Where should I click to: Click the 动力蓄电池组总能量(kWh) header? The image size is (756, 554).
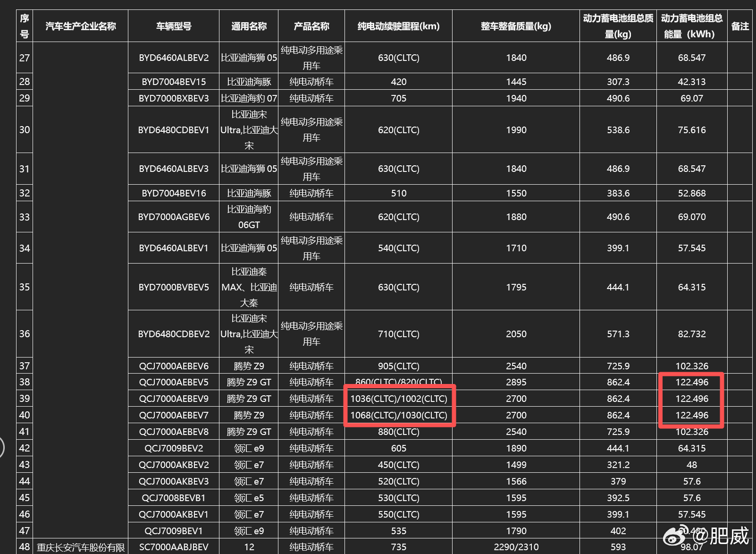tap(691, 26)
